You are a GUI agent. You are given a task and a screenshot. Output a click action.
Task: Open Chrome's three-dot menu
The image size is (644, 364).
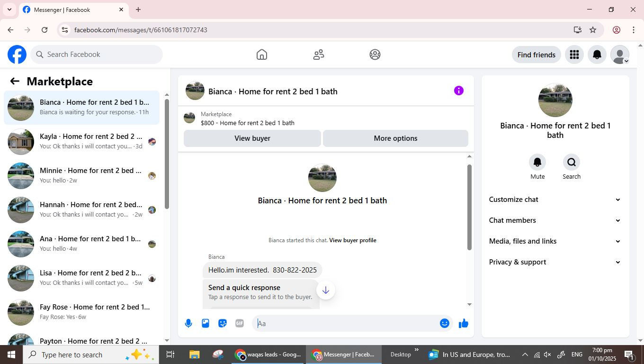(x=634, y=30)
